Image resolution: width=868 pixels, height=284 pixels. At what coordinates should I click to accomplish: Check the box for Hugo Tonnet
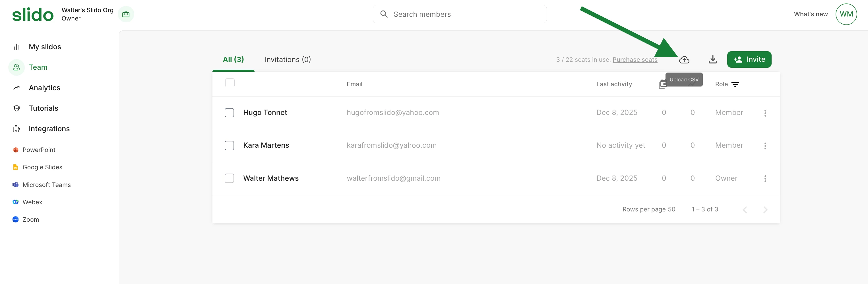[x=230, y=113]
